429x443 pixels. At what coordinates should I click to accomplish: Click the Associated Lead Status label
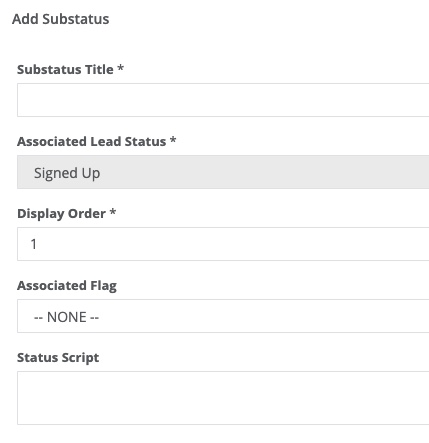[92, 141]
